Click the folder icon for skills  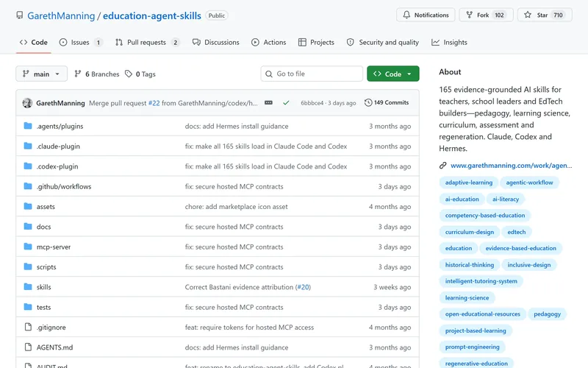coord(28,287)
